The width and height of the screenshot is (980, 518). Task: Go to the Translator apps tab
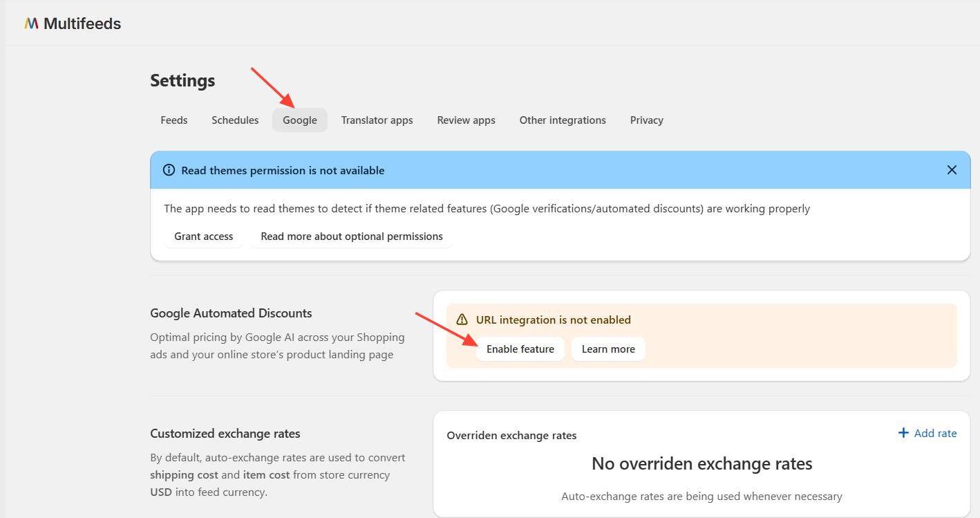[x=377, y=120]
